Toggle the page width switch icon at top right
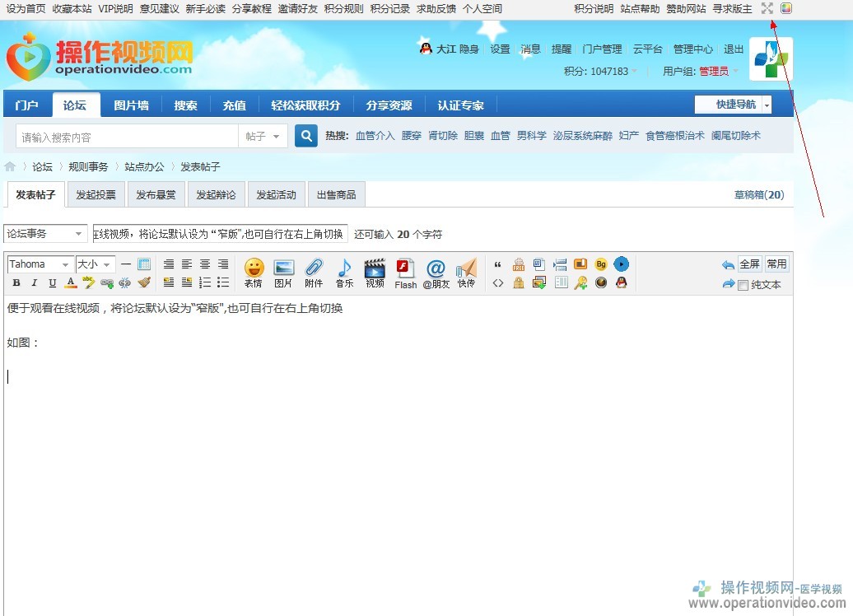 pos(767,8)
